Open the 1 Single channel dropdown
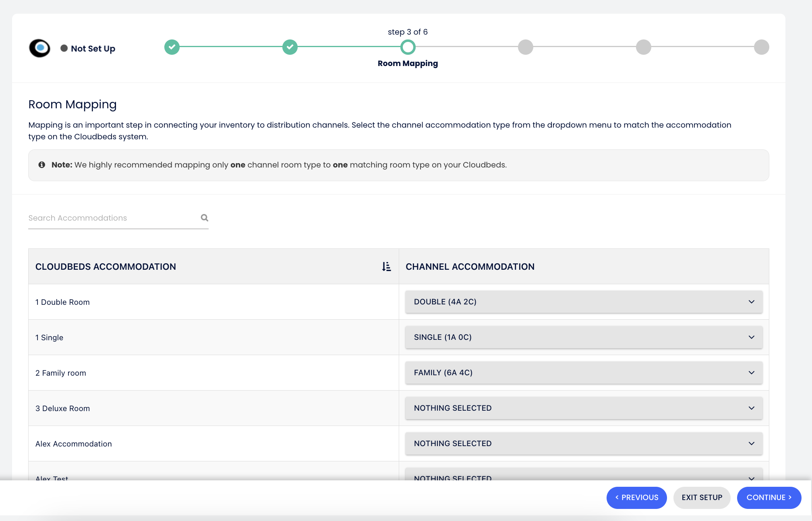 (x=584, y=337)
